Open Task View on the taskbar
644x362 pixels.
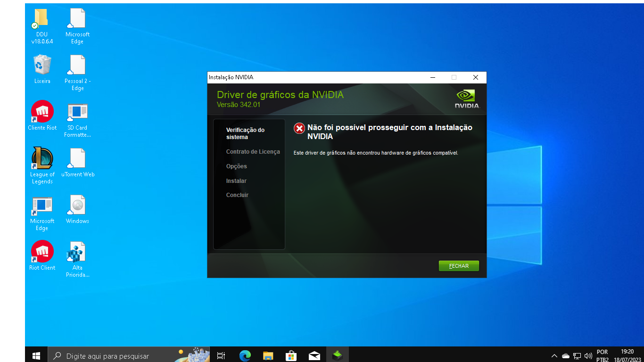coord(221,356)
